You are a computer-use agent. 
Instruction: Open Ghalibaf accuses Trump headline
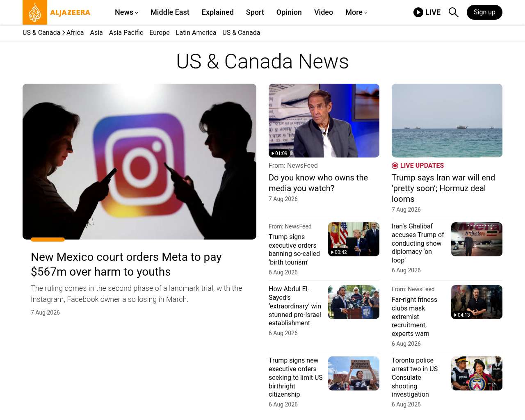point(418,243)
